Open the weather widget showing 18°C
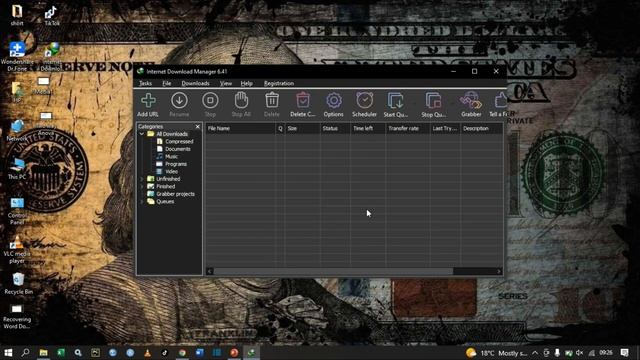The width and height of the screenshot is (640, 360). pyautogui.click(x=497, y=353)
